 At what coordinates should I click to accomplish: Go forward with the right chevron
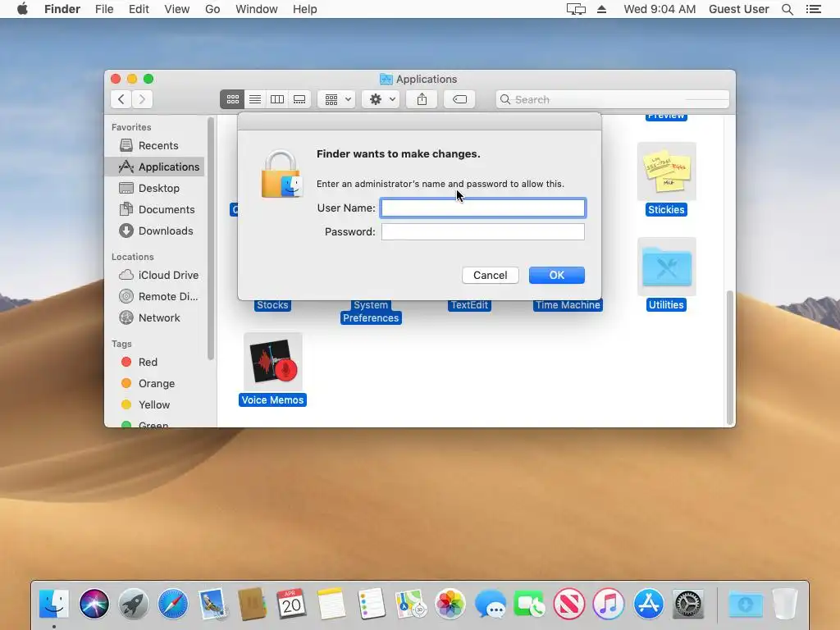(142, 99)
